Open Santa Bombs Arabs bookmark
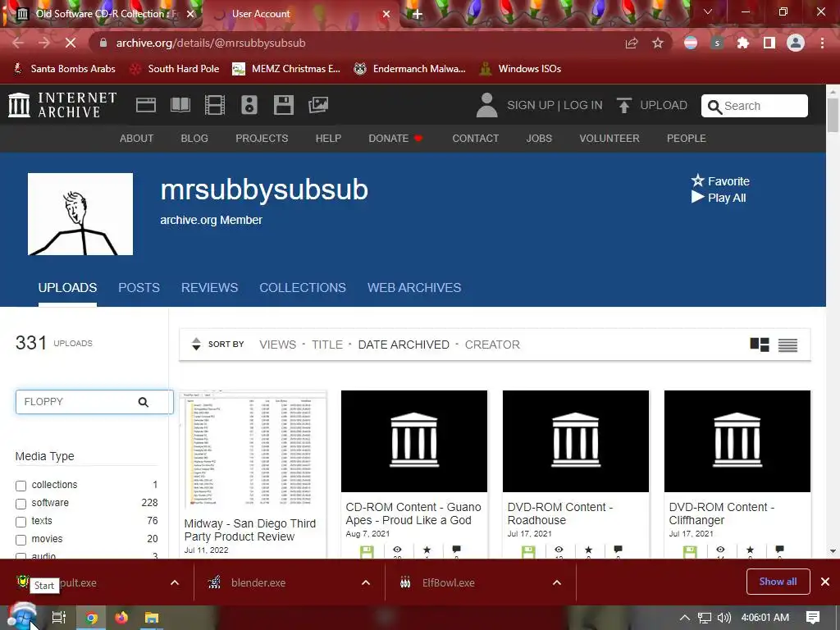Viewport: 840px width, 630px height. (64, 69)
